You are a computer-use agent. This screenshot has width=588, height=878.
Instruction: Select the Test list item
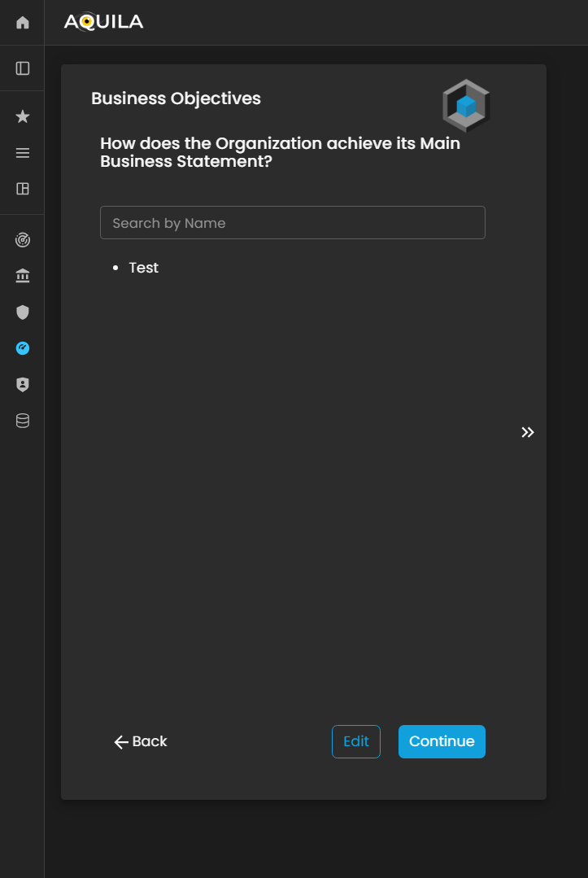tap(144, 268)
